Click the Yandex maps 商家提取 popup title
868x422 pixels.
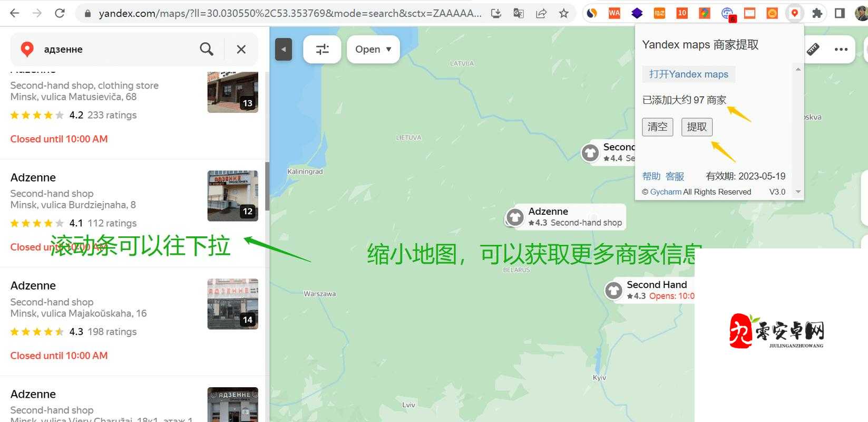(x=700, y=45)
